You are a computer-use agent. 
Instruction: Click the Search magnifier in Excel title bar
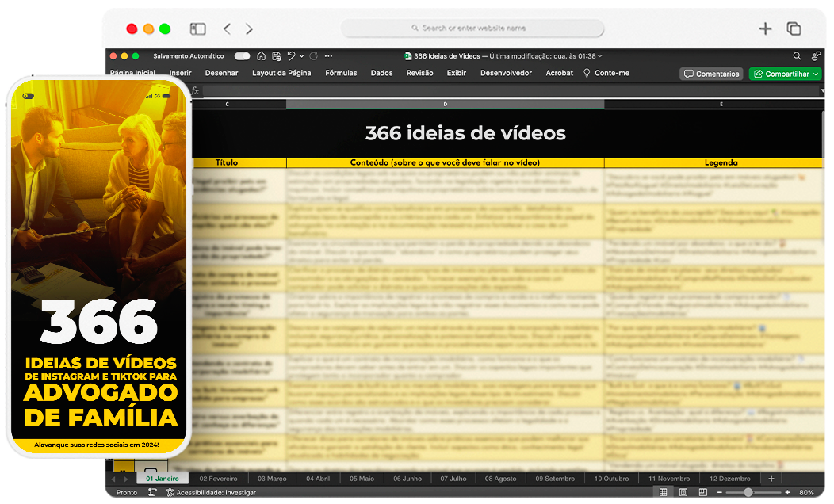point(798,56)
